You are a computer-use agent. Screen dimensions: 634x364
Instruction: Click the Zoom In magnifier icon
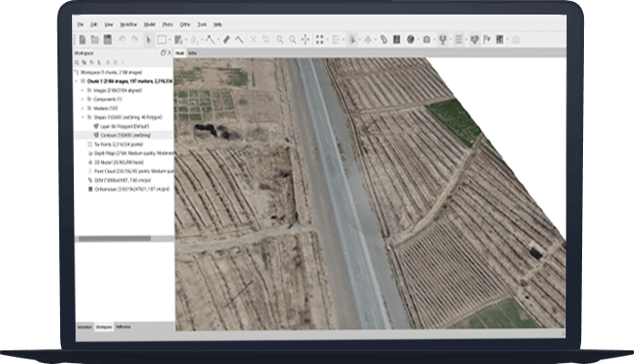[280, 39]
